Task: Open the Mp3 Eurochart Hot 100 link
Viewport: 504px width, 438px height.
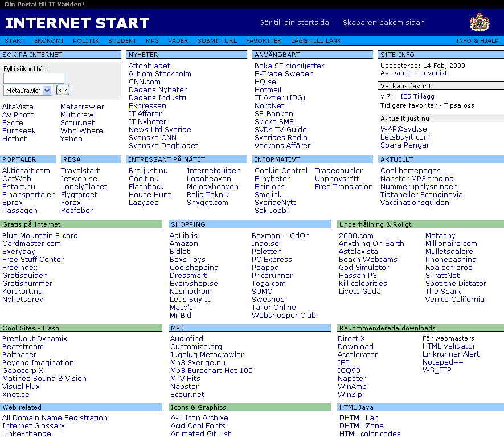Action: click(211, 370)
